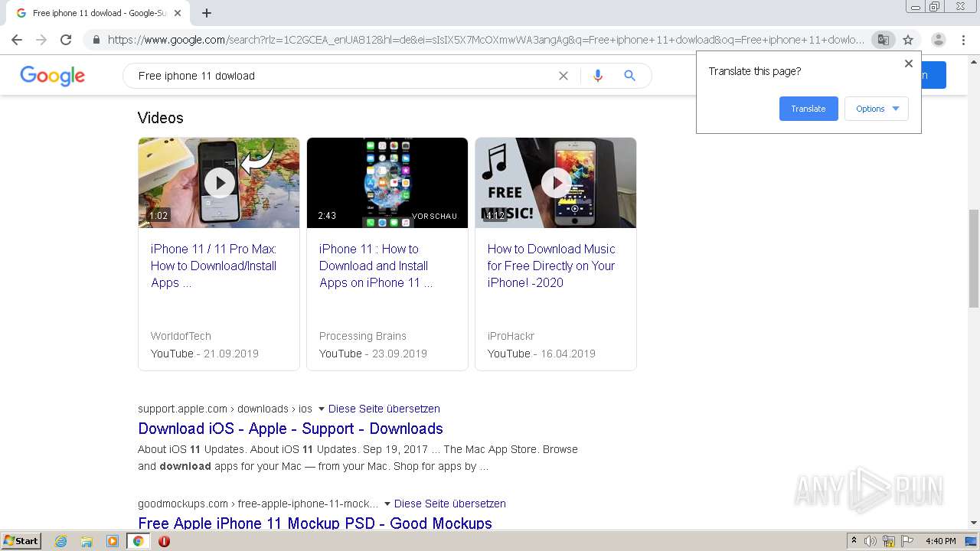
Task: Open the Chrome profile avatar
Action: point(939,40)
